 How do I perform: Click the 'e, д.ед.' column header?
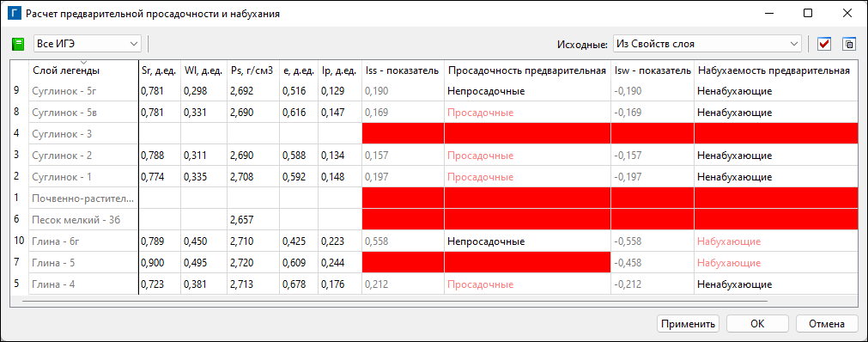click(299, 70)
